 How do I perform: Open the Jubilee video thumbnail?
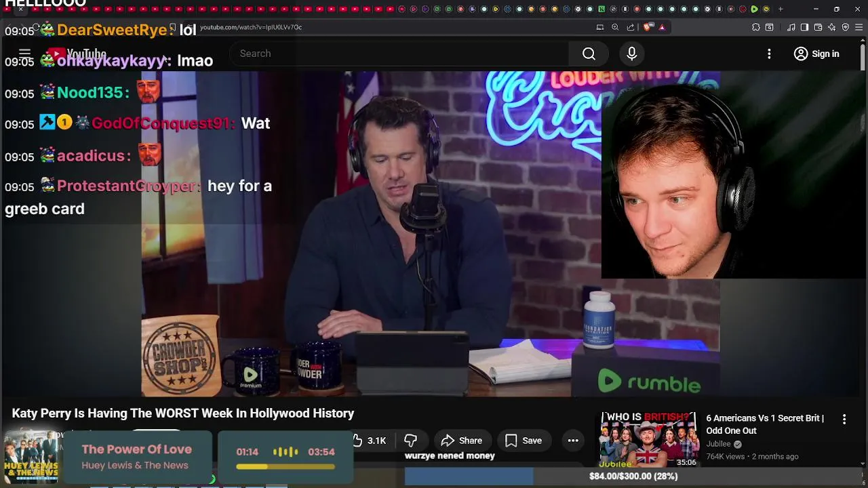coord(650,439)
